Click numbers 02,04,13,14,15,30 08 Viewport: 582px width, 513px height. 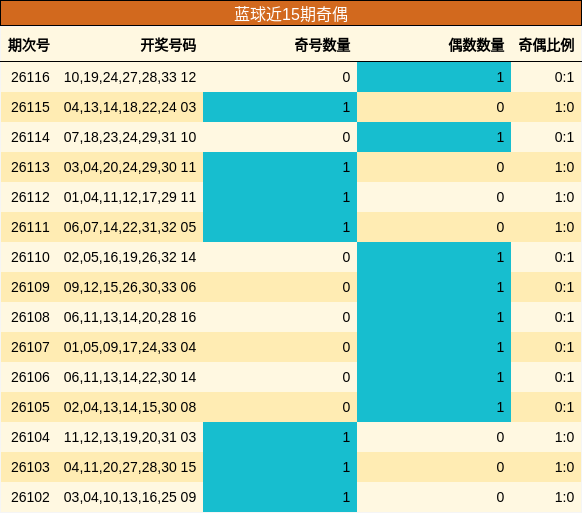click(x=130, y=407)
